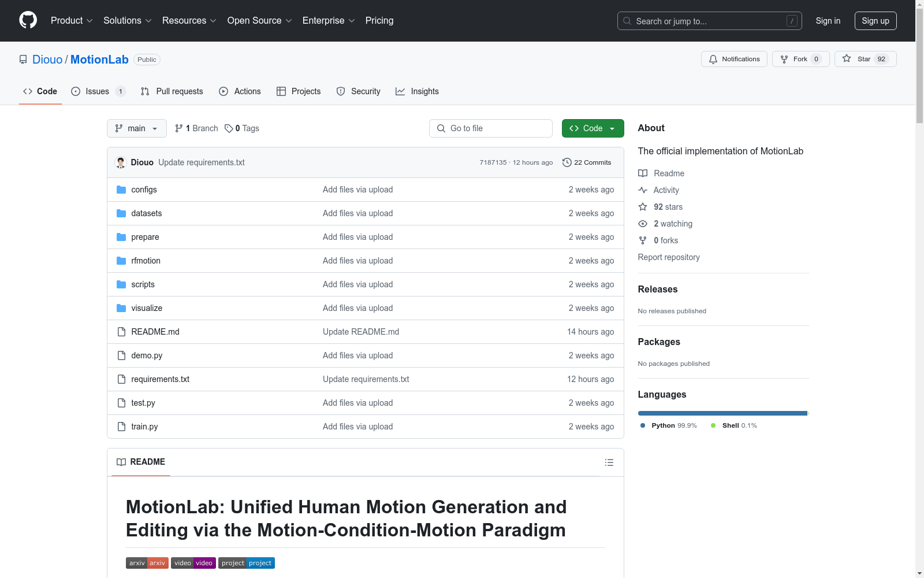This screenshot has width=924, height=578.
Task: Click the repository icon beside Diouo
Action: click(23, 60)
